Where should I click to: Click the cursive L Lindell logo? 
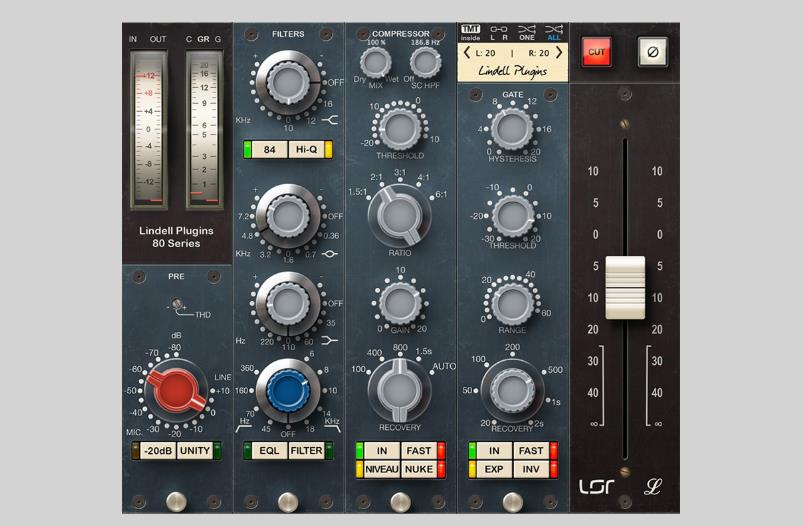point(653,487)
